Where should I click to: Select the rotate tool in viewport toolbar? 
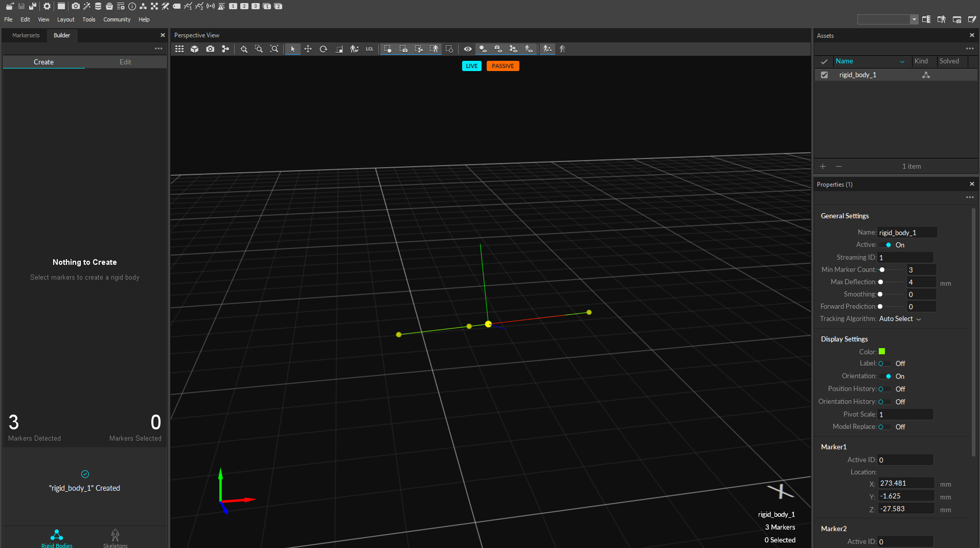(323, 49)
